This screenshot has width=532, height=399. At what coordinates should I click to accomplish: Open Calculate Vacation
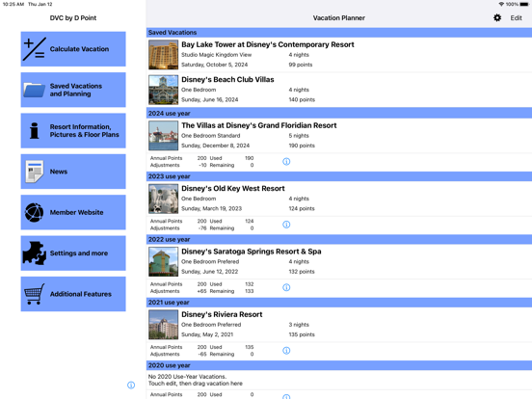pos(73,49)
